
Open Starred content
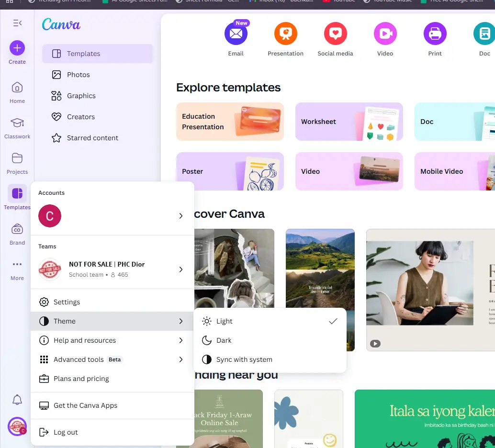point(98,138)
